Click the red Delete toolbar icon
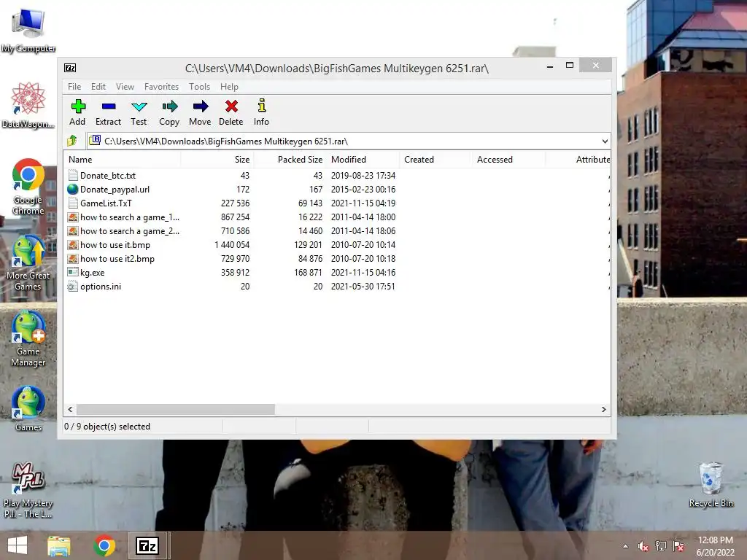747x560 pixels. point(231,112)
